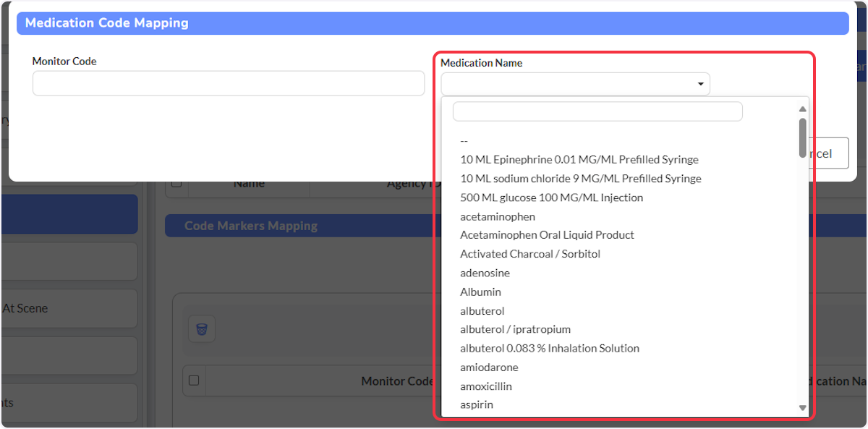The width and height of the screenshot is (868, 429).
Task: Select Albumin from the list
Action: pos(480,292)
